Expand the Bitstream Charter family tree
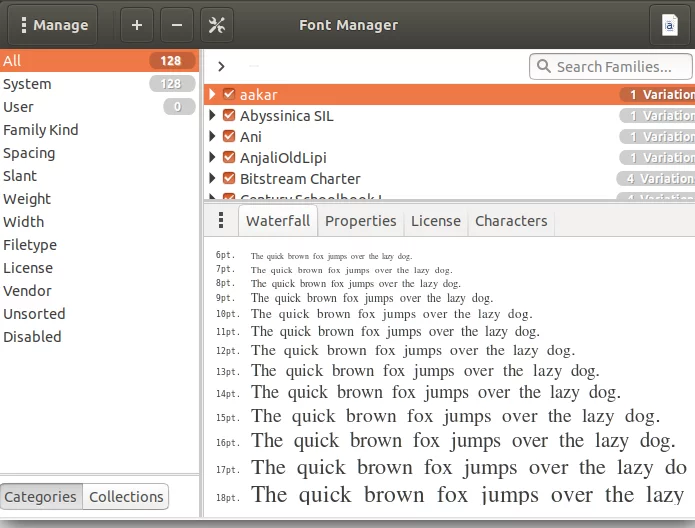695x528 pixels. point(212,179)
